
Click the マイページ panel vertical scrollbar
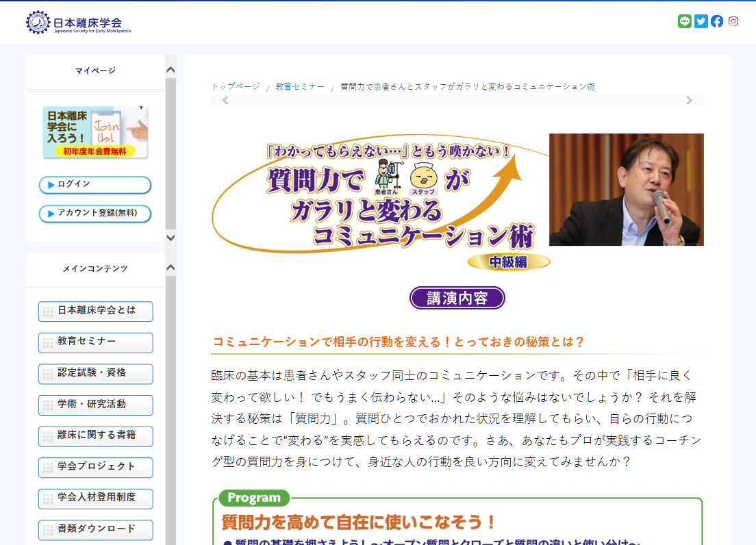pos(171,153)
